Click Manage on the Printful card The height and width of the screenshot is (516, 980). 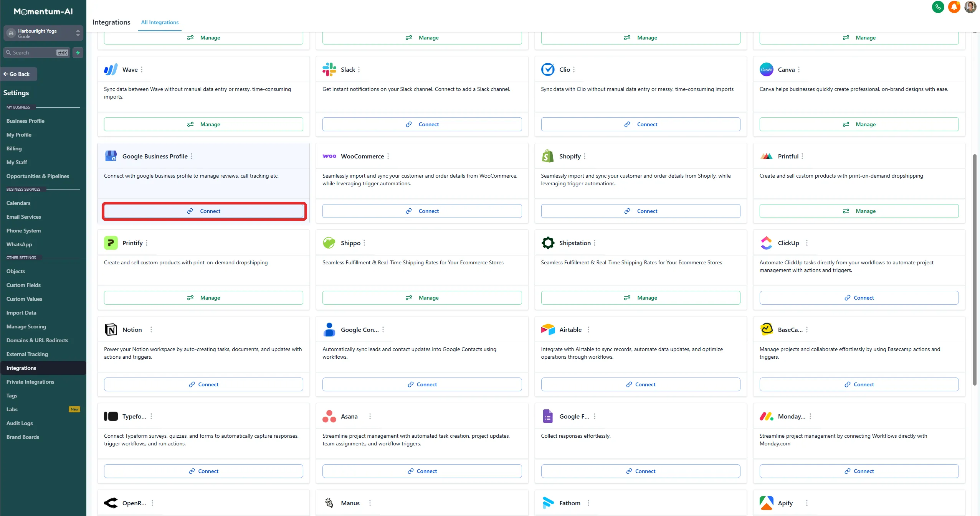click(x=859, y=211)
